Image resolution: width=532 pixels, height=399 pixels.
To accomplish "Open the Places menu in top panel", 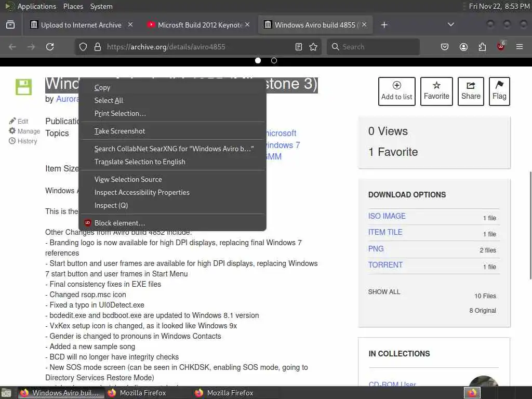I will click(x=73, y=6).
